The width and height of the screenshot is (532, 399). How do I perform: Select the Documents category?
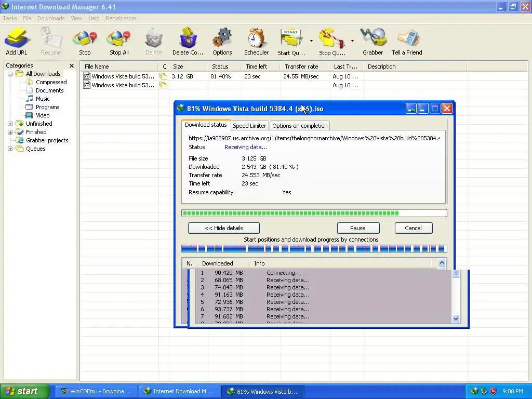click(49, 90)
